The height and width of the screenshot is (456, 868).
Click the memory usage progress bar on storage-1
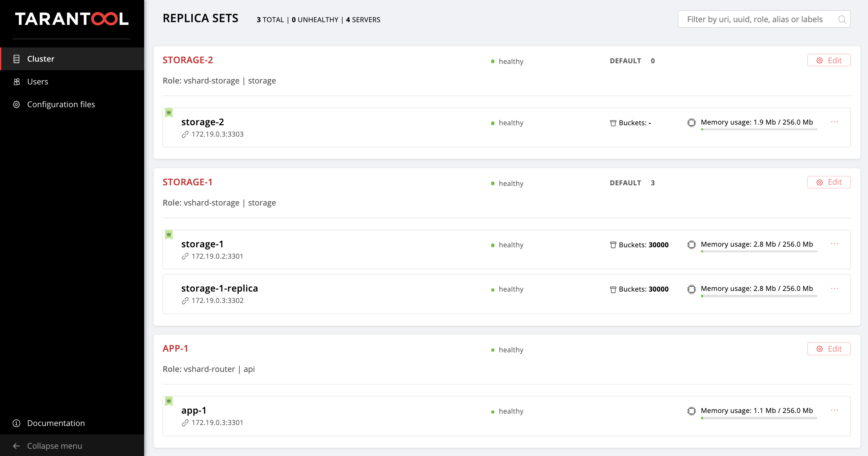(x=758, y=253)
